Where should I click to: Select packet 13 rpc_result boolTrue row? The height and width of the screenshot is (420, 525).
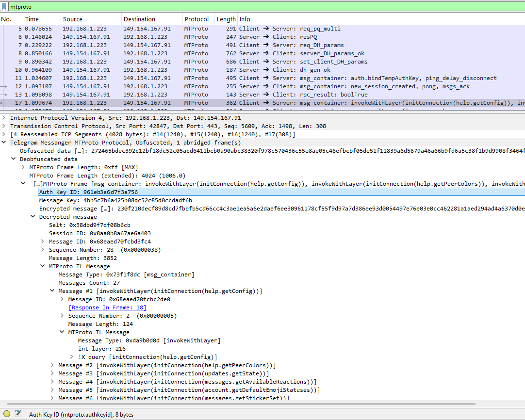262,95
